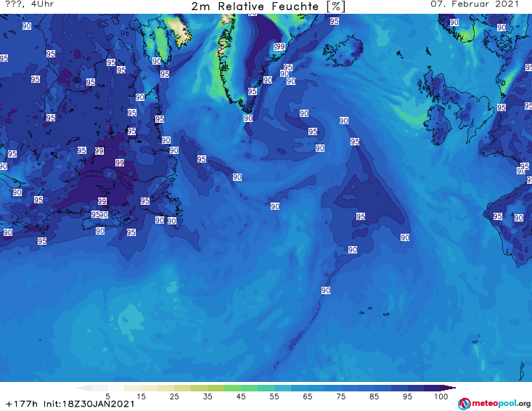Screen dimensions: 532x411
Task: Click legend value "45" on color scale
Action: point(241,396)
